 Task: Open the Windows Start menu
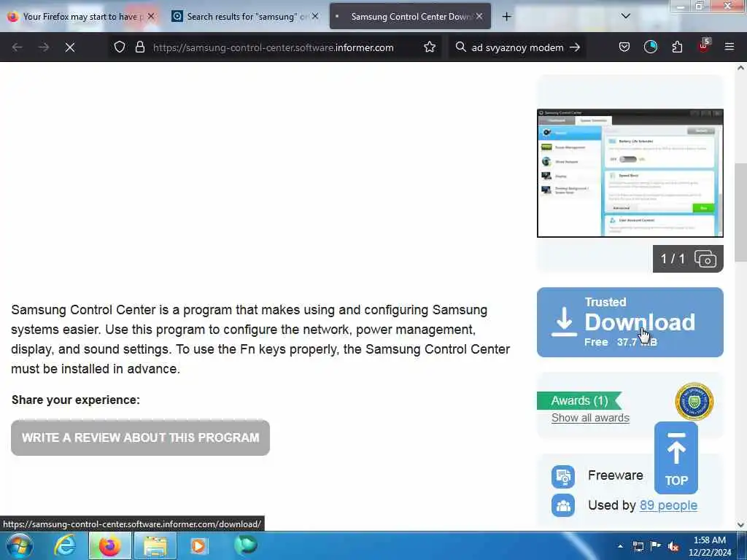(20, 545)
